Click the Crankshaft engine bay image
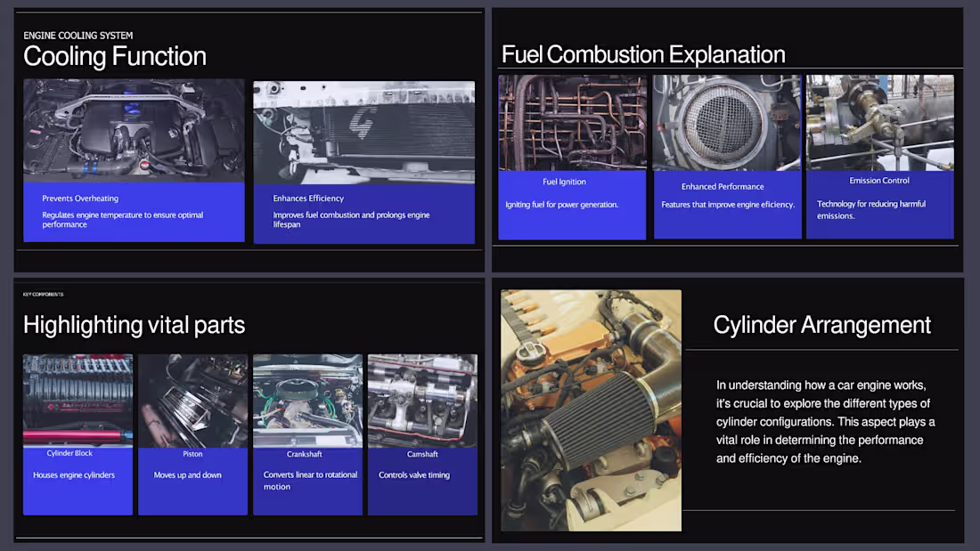This screenshot has width=980, height=551. [307, 399]
